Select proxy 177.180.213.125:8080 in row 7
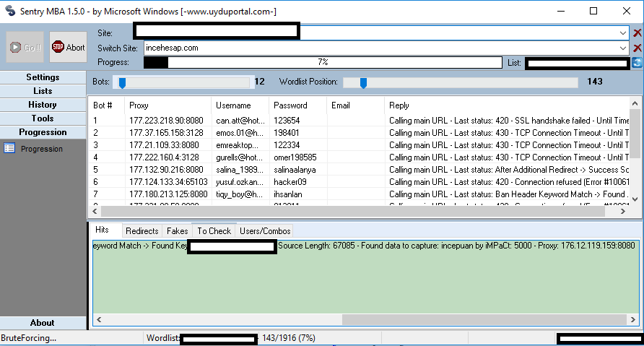The image size is (644, 346). click(x=168, y=194)
